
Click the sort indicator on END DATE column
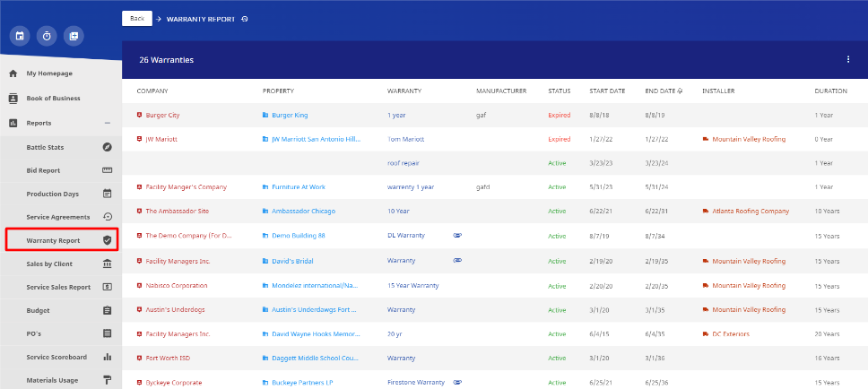[x=680, y=91]
